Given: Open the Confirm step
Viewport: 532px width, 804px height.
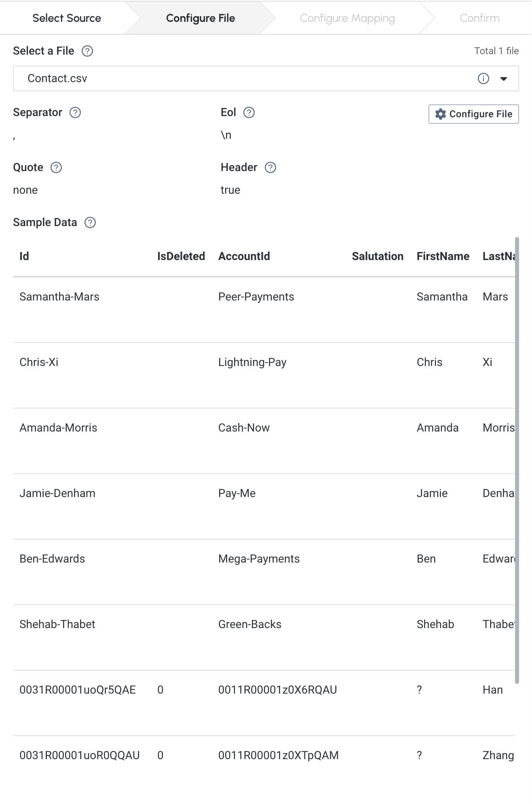Looking at the screenshot, I should (479, 18).
